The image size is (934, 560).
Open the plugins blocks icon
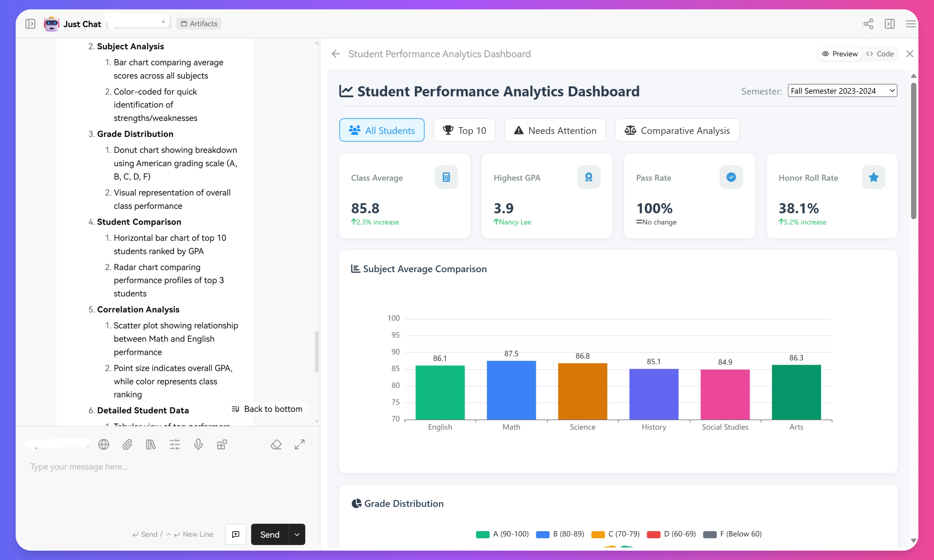coord(222,445)
